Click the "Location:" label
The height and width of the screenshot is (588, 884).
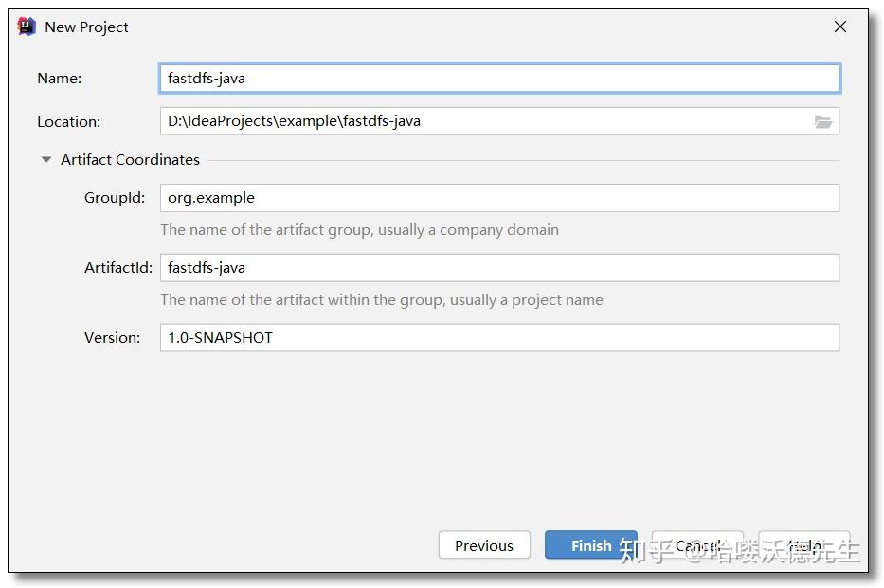click(68, 122)
